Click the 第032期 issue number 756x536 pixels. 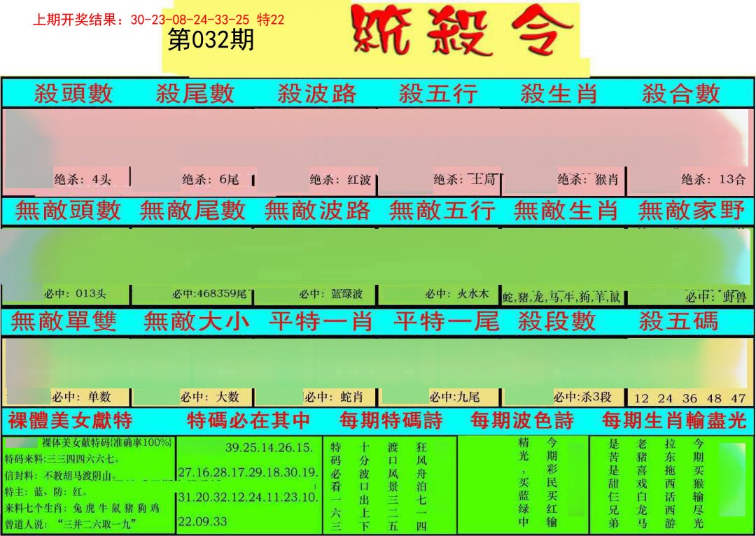[211, 41]
